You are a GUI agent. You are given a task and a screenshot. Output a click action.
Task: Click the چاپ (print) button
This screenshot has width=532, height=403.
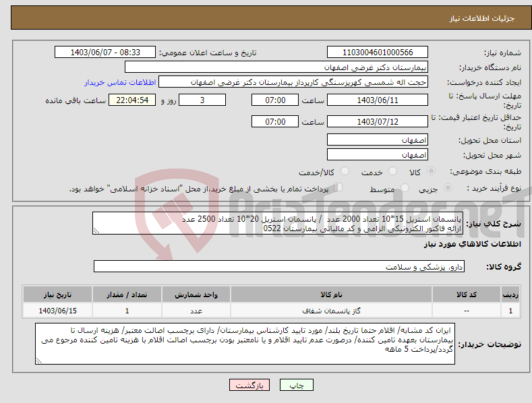[296, 385]
